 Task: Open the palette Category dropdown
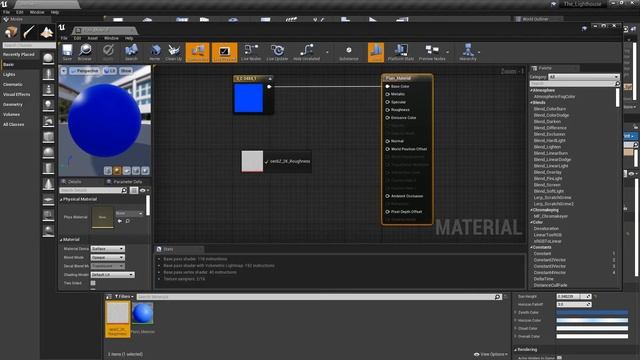(x=583, y=77)
